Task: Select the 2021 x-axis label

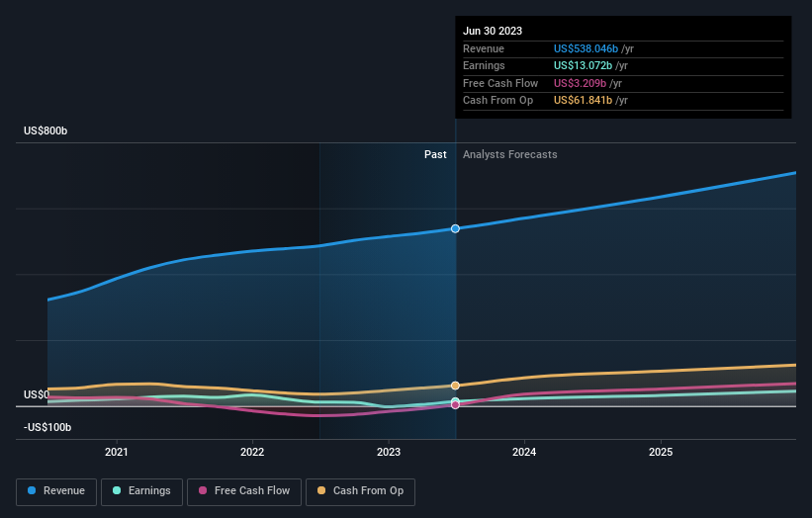Action: coord(117,452)
